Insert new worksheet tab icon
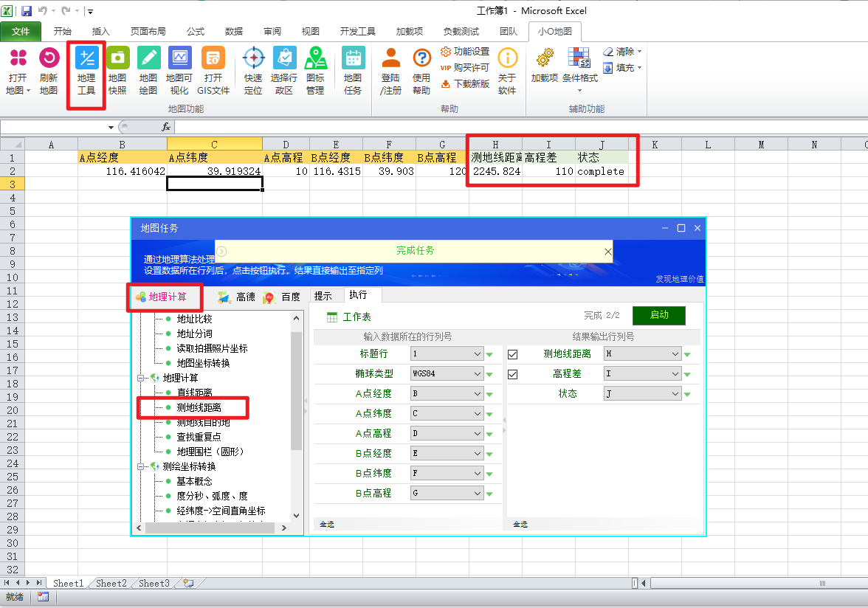This screenshot has width=868, height=608. pos(189,583)
